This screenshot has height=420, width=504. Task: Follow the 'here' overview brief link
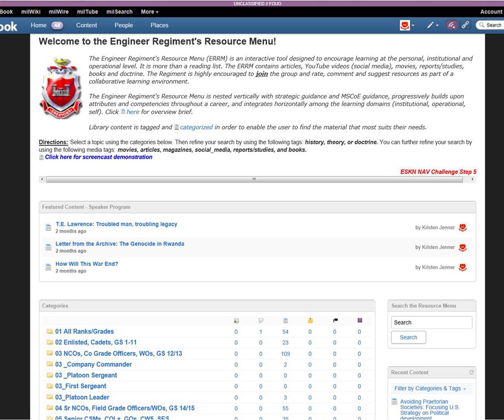click(x=133, y=112)
